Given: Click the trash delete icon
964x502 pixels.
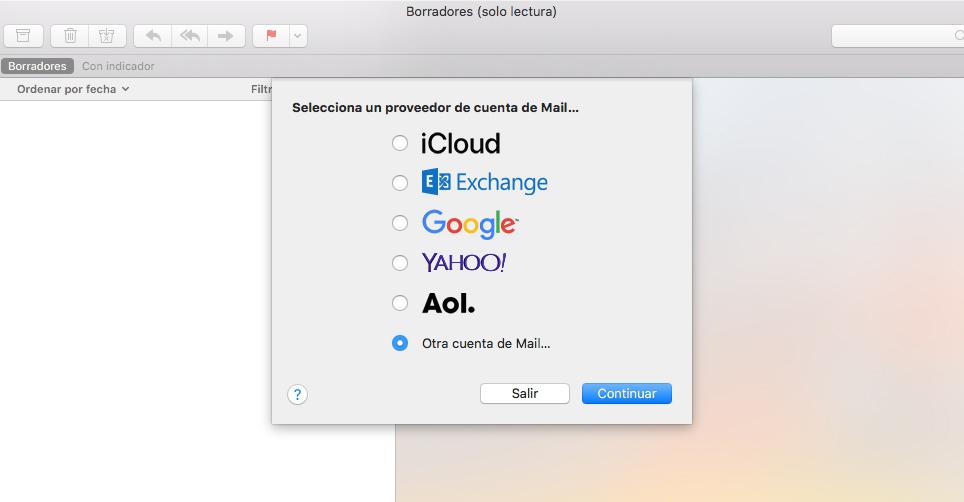Looking at the screenshot, I should (70, 36).
